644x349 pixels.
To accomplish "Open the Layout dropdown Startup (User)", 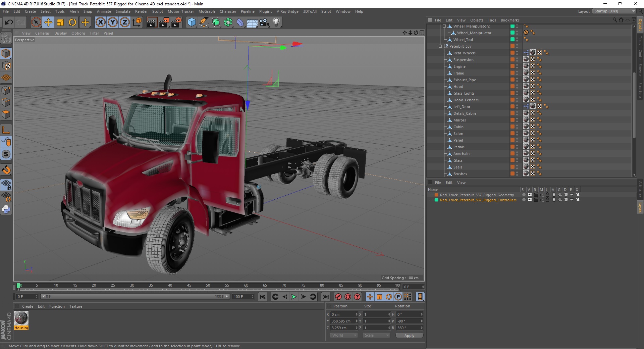I will tap(614, 11).
